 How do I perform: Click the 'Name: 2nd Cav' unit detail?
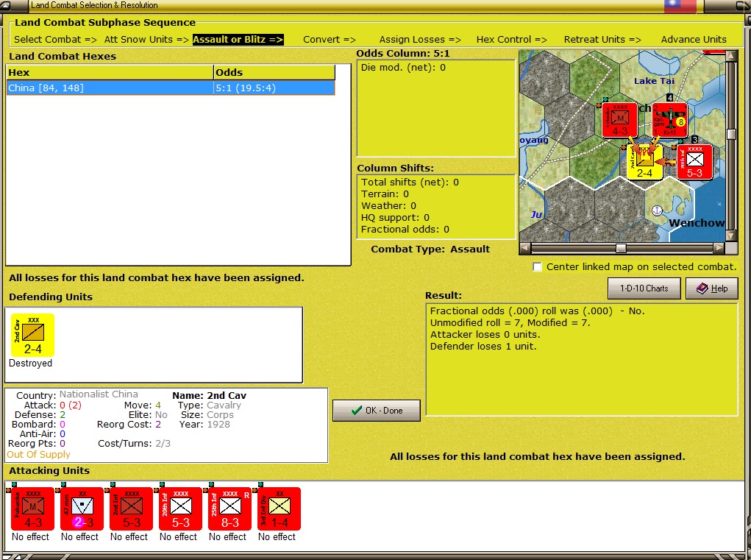point(210,396)
